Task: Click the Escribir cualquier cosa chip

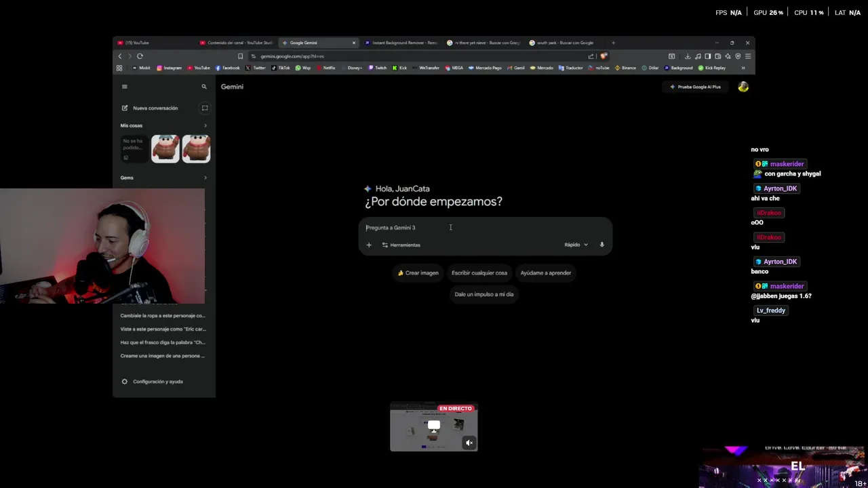Action: [479, 273]
